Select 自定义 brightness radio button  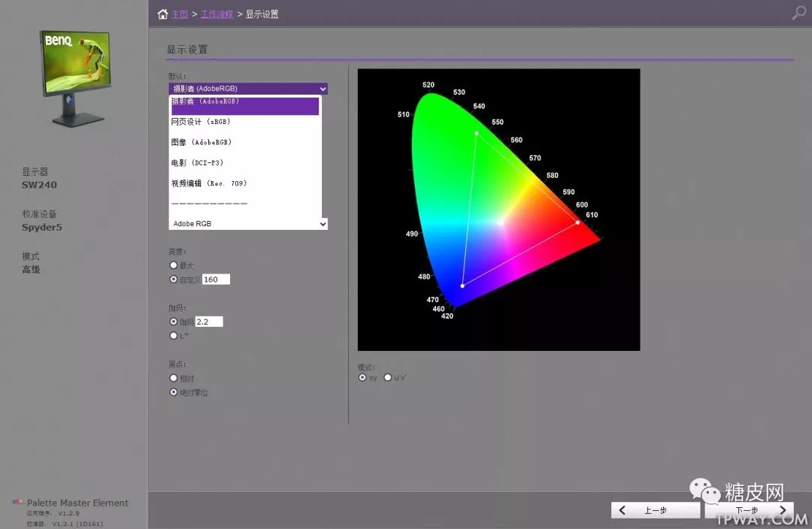coord(174,279)
